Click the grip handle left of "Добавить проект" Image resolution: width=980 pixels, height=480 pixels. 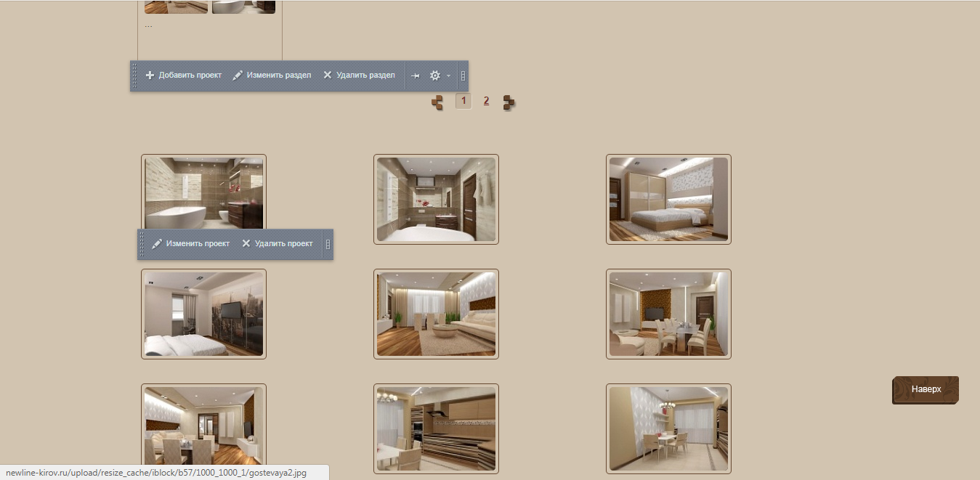point(134,76)
